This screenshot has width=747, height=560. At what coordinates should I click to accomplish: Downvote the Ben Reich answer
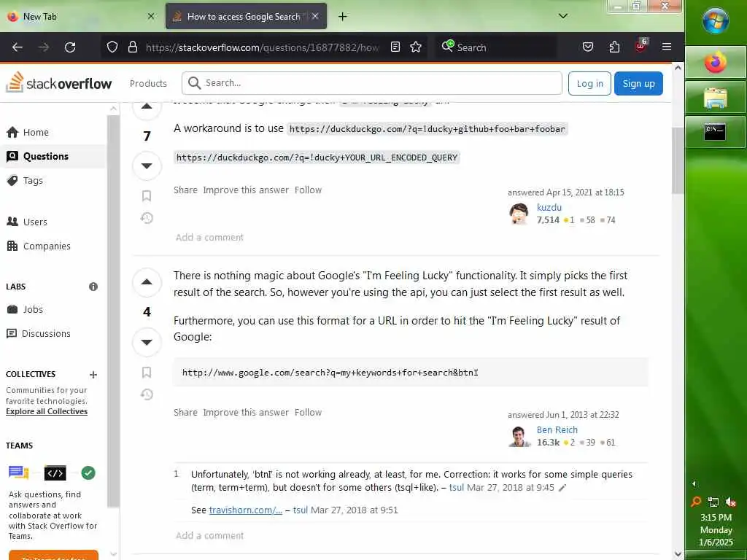pyautogui.click(x=147, y=342)
